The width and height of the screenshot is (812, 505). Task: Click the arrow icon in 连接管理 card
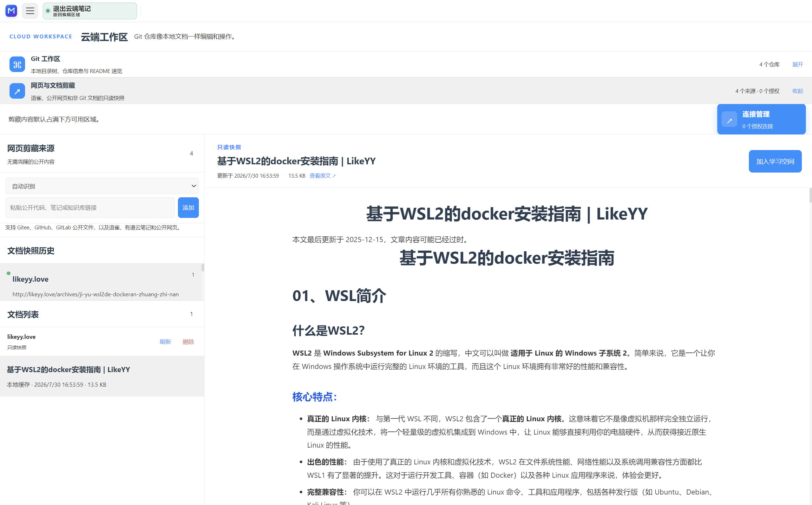[x=729, y=120]
